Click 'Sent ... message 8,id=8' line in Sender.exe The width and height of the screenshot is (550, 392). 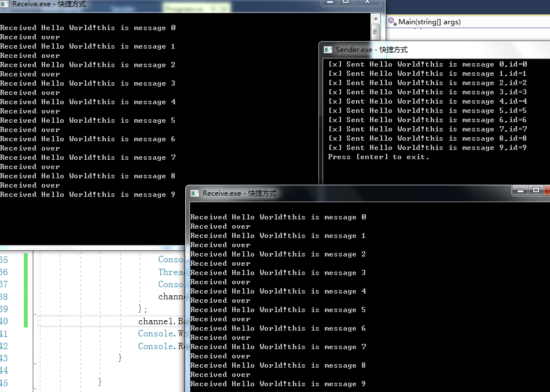(428, 138)
